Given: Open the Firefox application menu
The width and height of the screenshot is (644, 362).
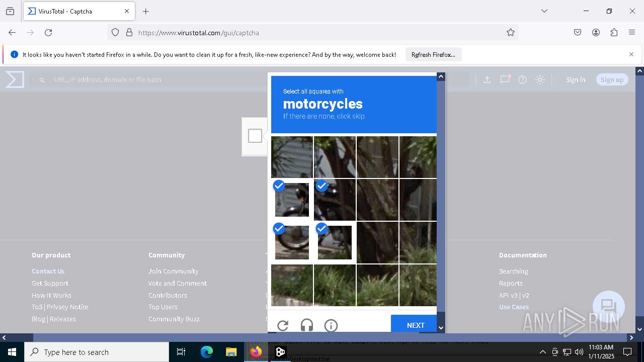Looking at the screenshot, I should (632, 33).
